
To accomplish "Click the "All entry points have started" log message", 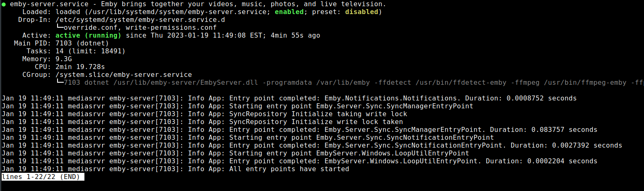I will 289,169.
